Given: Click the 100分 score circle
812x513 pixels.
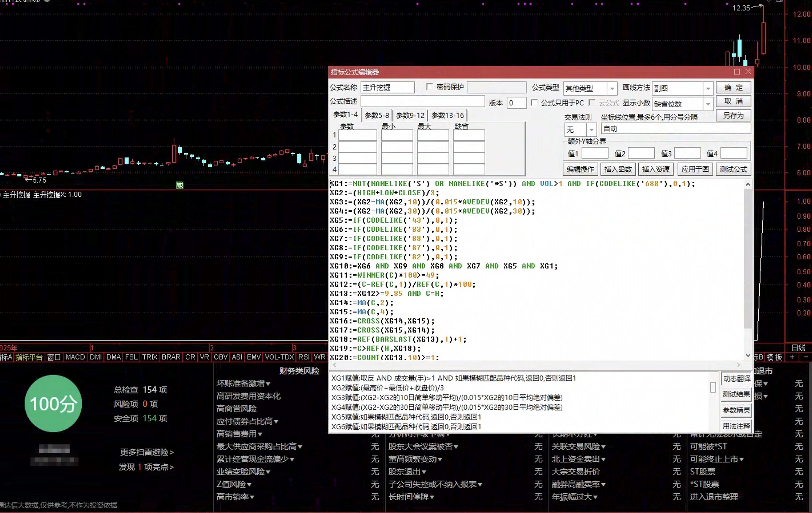Looking at the screenshot, I should 53,403.
